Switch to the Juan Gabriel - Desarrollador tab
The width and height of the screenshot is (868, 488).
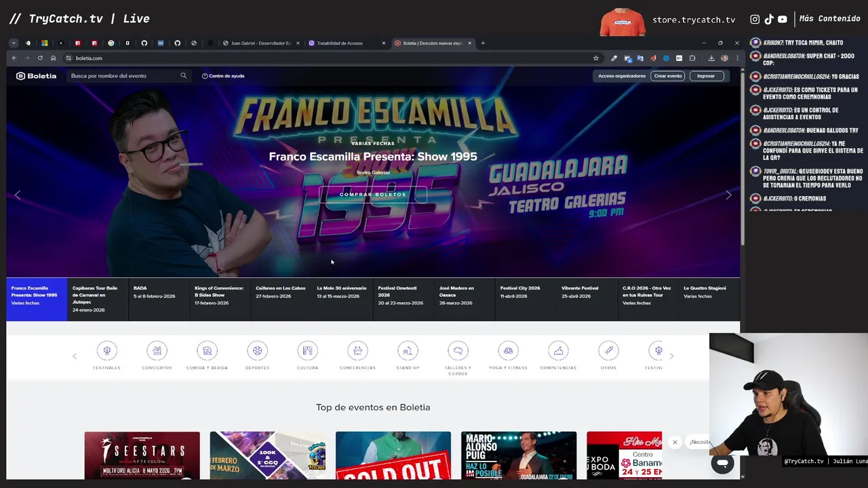(x=261, y=43)
